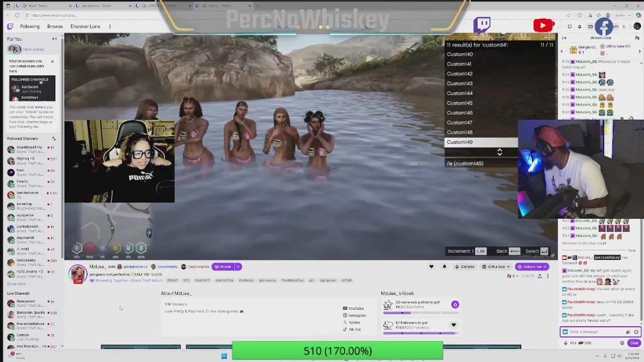This screenshot has width=644, height=362.
Task: Open the stream options three-dot menu
Action: click(548, 276)
